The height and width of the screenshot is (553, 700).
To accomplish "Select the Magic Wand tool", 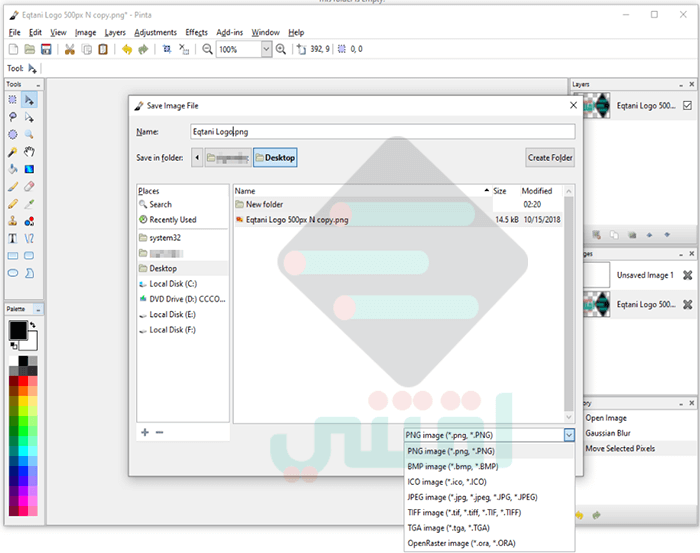I will pos(12,152).
